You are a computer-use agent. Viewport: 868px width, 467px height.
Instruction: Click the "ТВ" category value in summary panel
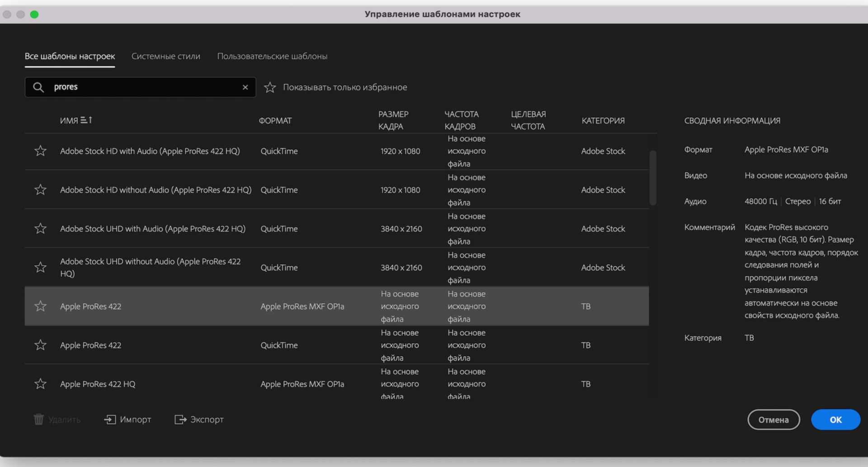click(749, 338)
